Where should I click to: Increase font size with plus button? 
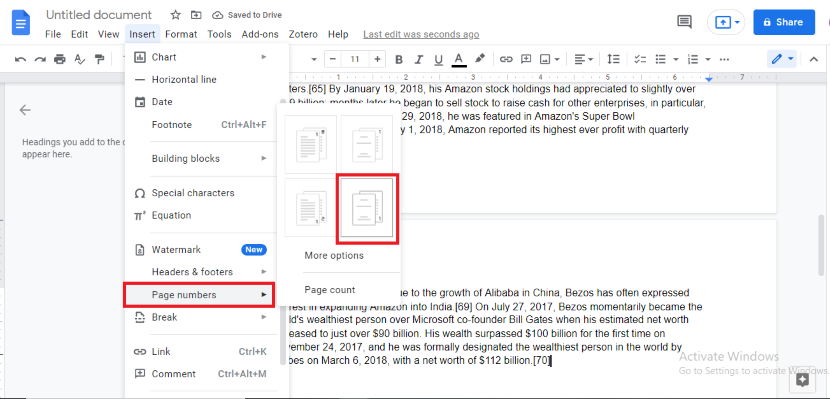[377, 59]
